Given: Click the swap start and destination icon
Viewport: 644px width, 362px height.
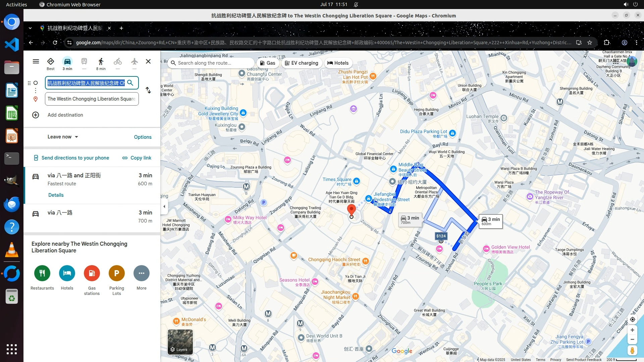Looking at the screenshot, I should [x=148, y=90].
